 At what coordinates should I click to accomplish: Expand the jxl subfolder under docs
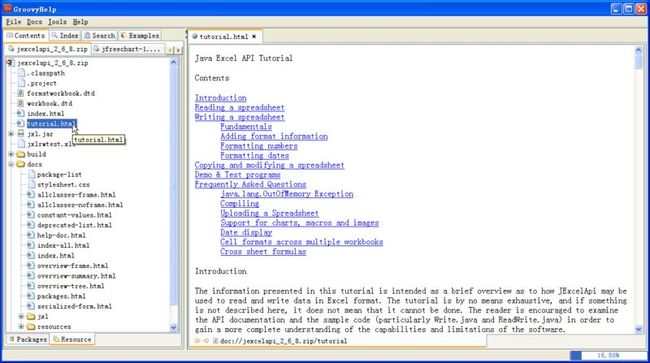pos(22,316)
